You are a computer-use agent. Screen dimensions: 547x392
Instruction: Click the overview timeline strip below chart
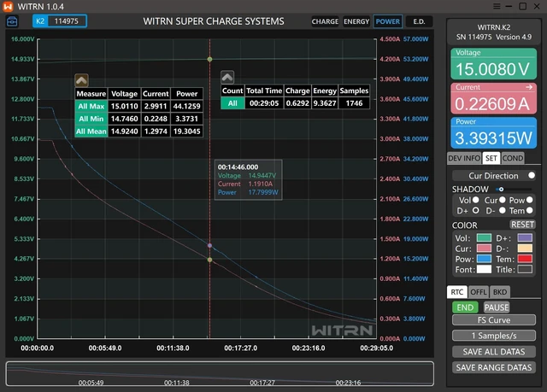coord(220,373)
